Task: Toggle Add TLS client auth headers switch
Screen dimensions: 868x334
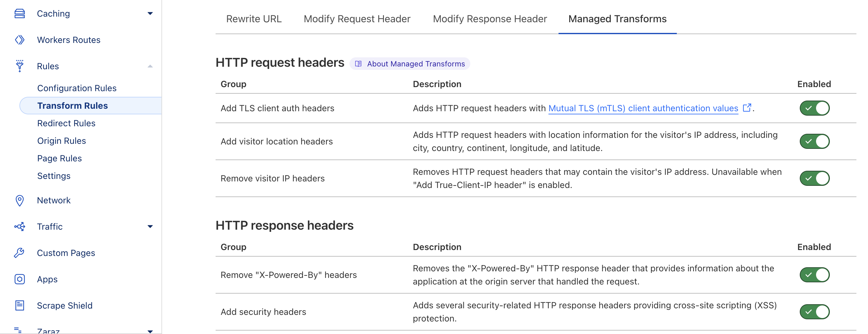Action: click(x=814, y=108)
